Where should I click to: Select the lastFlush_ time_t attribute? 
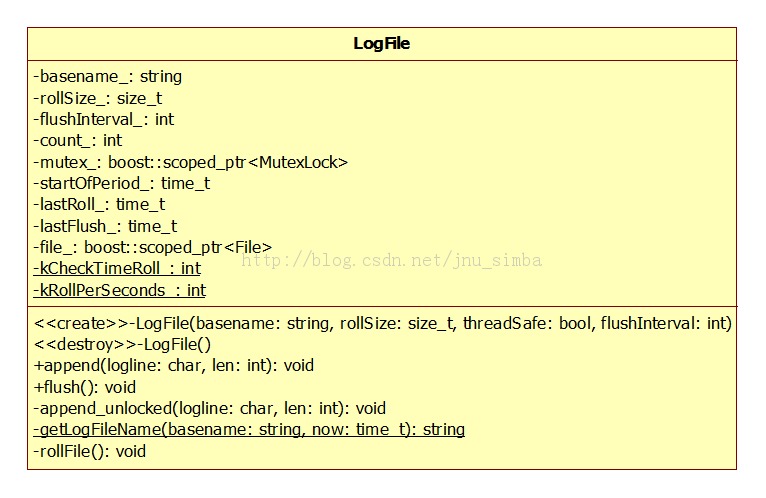pos(104,227)
